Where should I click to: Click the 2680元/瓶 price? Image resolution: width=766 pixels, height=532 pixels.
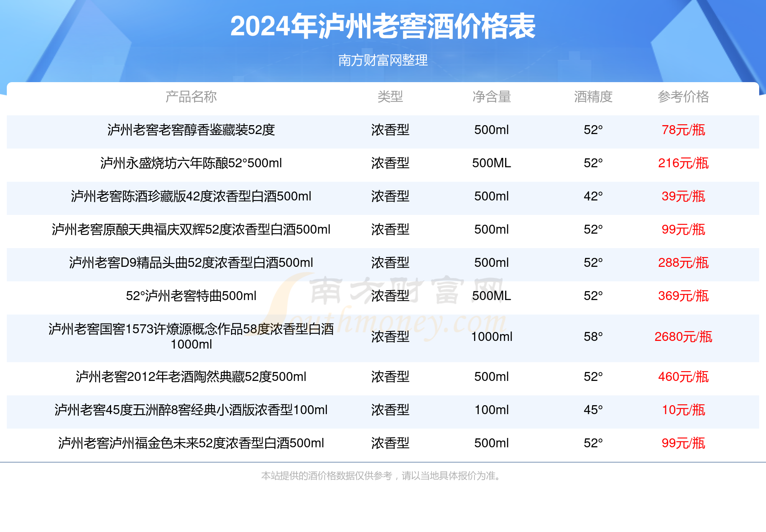pyautogui.click(x=683, y=337)
